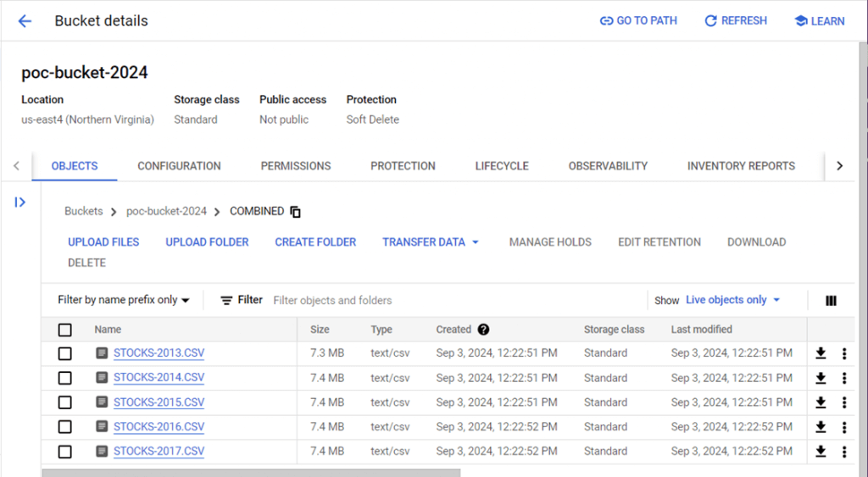Switch to the Configuration tab
This screenshot has width=868, height=477.
pos(179,166)
